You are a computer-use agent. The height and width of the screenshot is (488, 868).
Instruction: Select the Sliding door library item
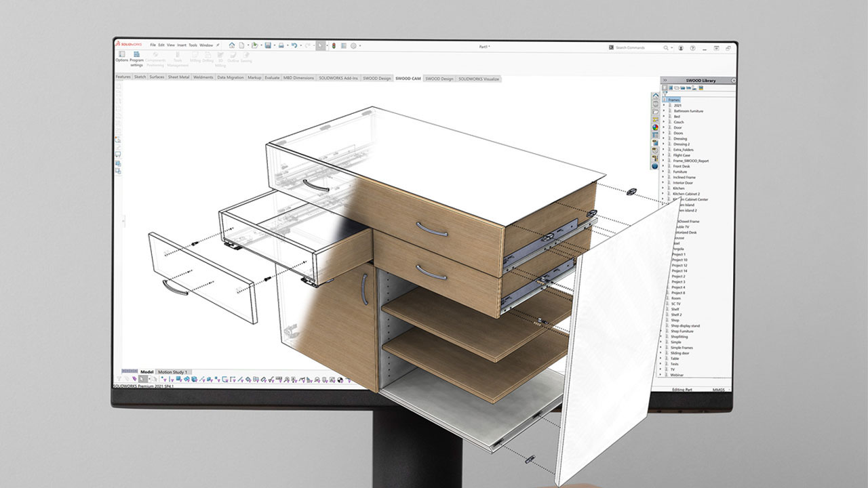(680, 353)
